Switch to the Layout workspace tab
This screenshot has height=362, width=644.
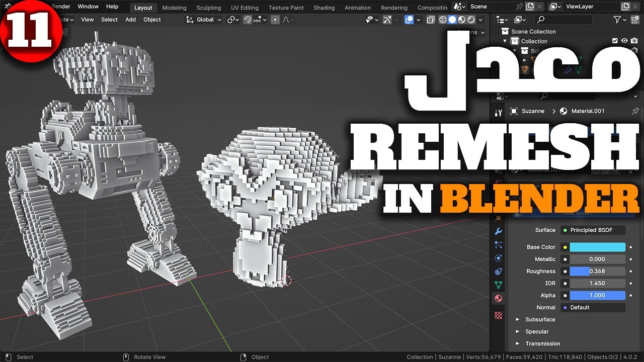[x=143, y=8]
